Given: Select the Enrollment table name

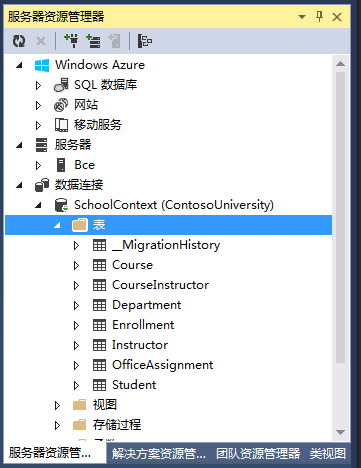Looking at the screenshot, I should (143, 325).
